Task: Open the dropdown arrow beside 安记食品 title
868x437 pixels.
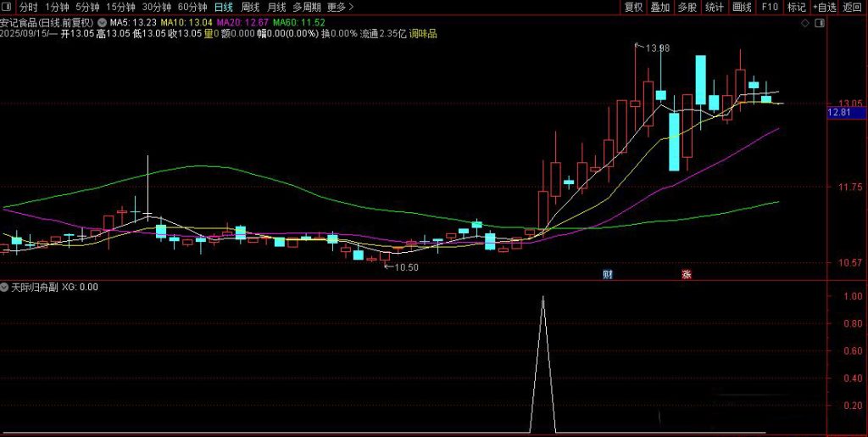Action: click(x=102, y=22)
